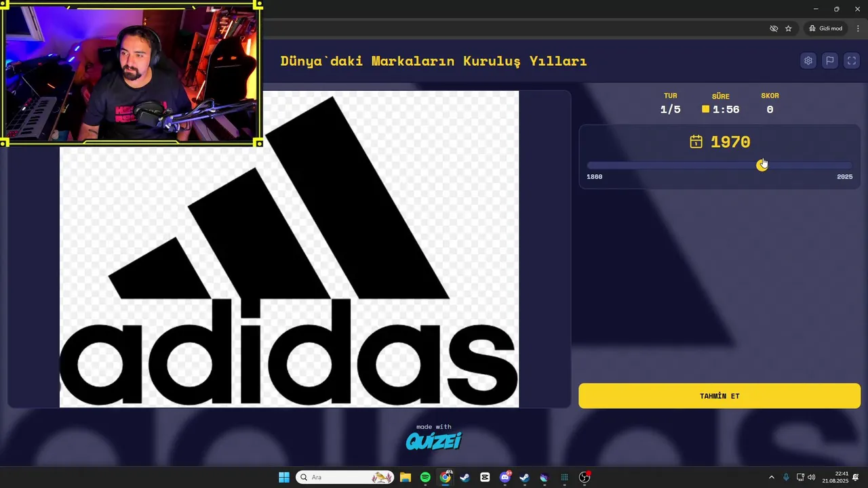Open the Chrome three-dot menu
Viewport: 868px width, 488px height.
tap(858, 28)
